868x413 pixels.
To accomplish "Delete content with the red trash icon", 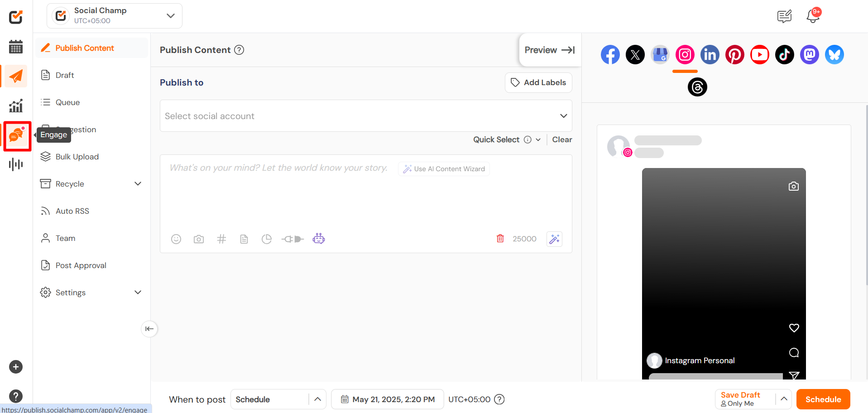I will (500, 238).
